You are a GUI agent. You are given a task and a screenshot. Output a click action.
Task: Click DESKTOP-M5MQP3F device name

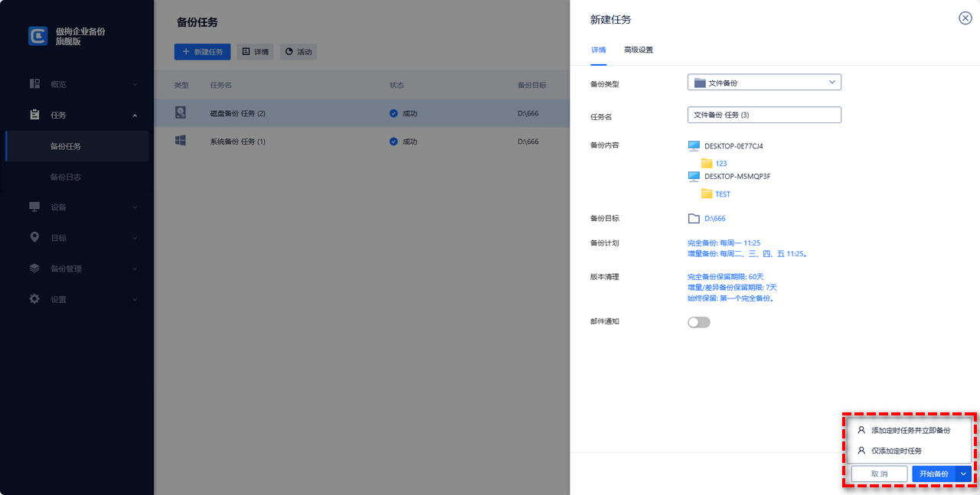pos(737,176)
